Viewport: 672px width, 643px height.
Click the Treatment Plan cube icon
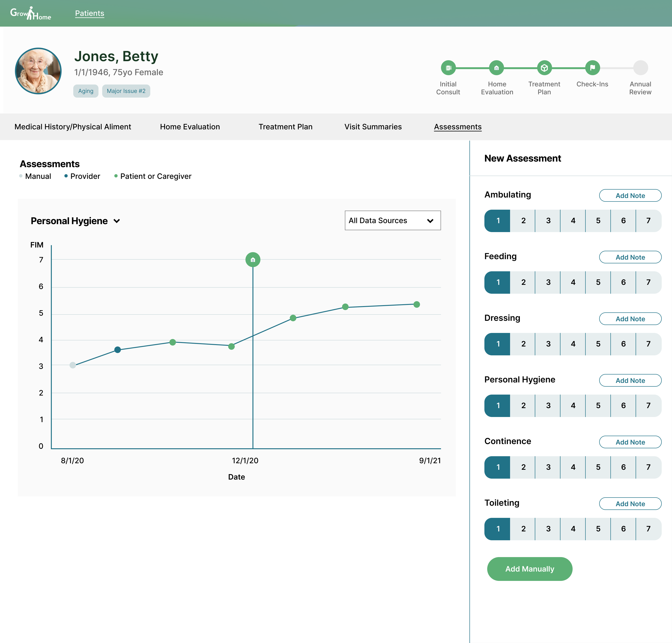pos(544,68)
